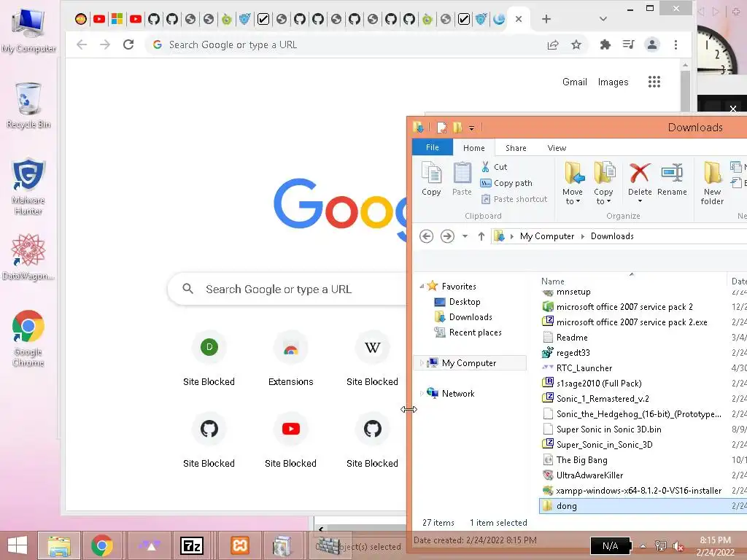
Task: Open Chrome extensions puzzle icon
Action: click(x=605, y=44)
